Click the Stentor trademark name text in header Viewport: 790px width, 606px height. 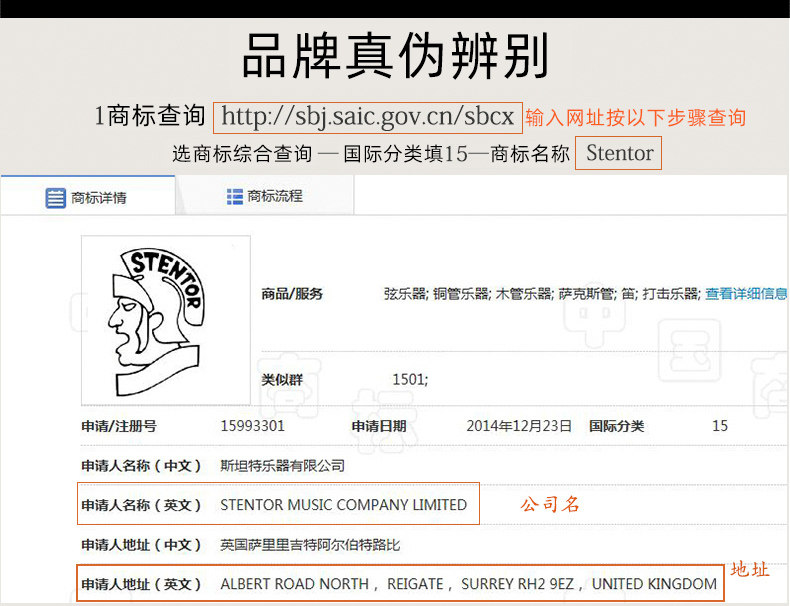tap(619, 153)
